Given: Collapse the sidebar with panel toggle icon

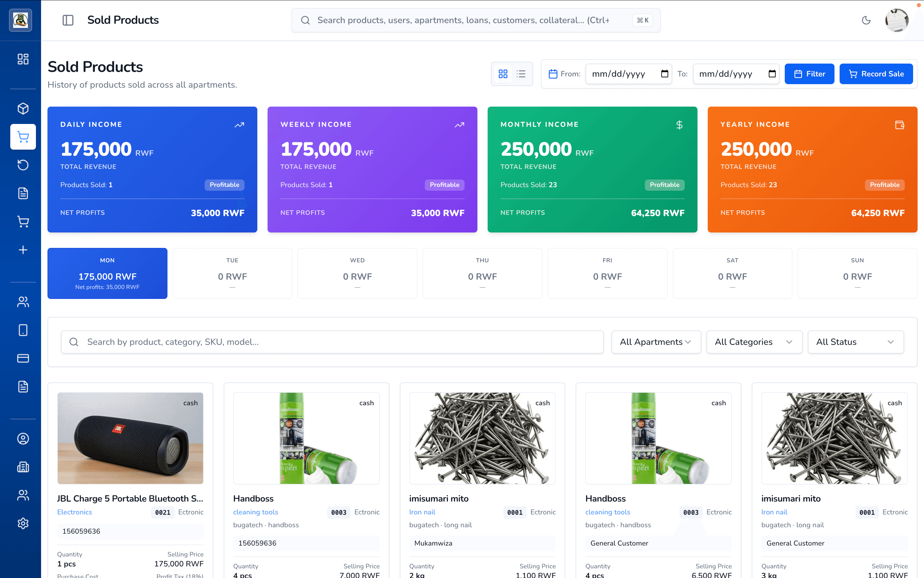Looking at the screenshot, I should [x=68, y=20].
